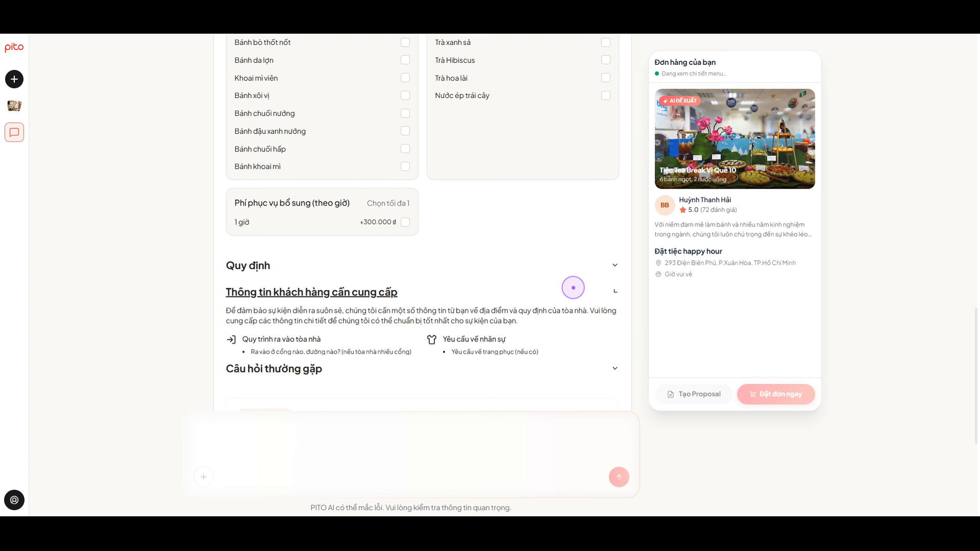The width and height of the screenshot is (980, 551).
Task: Check Bánh xôi vị
Action: click(405, 95)
